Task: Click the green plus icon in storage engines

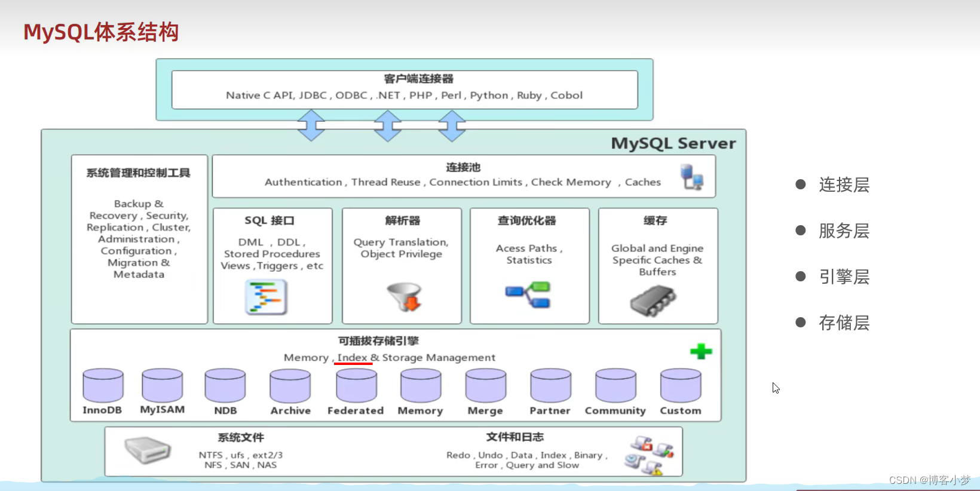Action: tap(701, 351)
